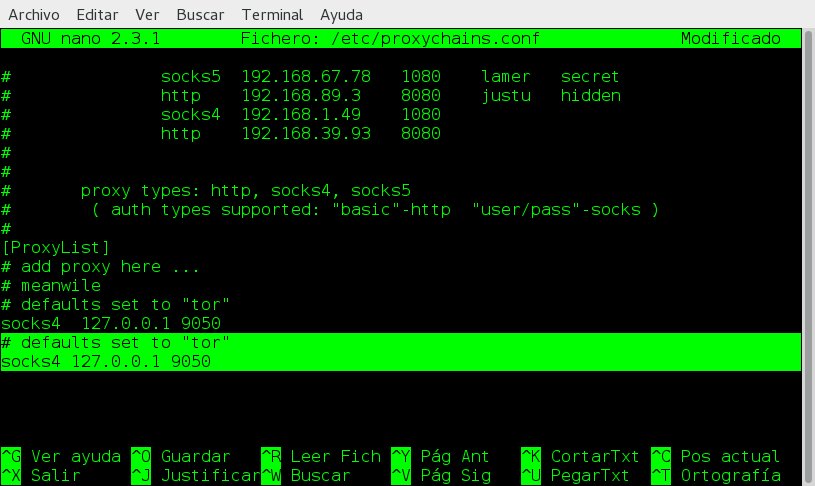Image resolution: width=815 pixels, height=486 pixels.
Task: Click the IP '192.168.67.78'
Action: [x=306, y=76]
